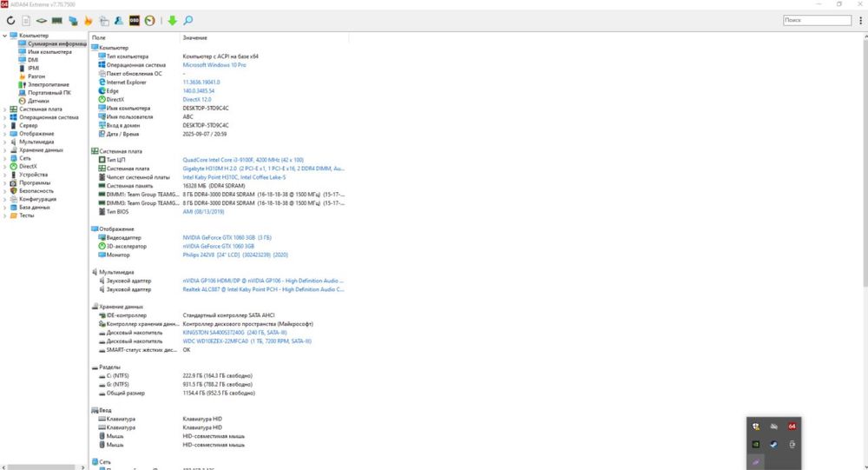
Task: Click the green download arrow toolbar icon
Action: point(172,21)
